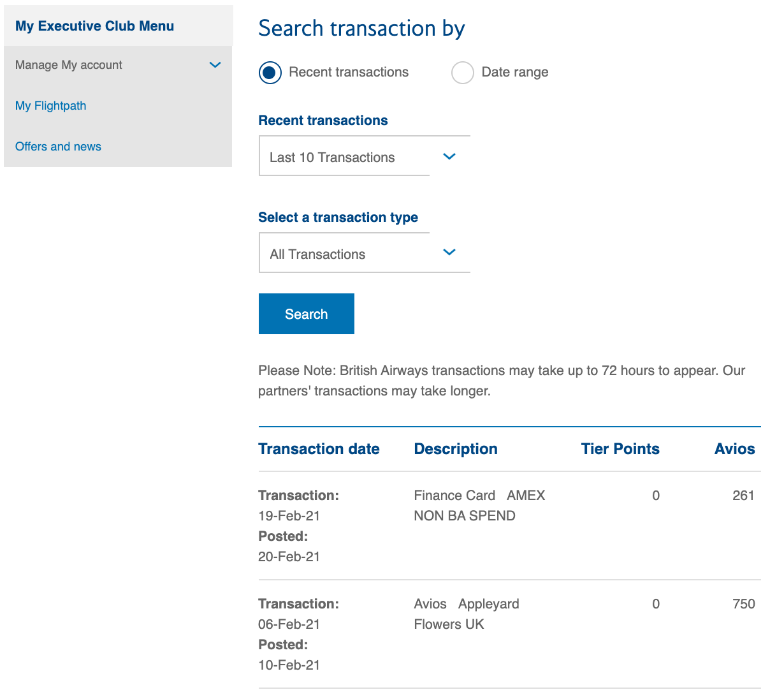
Task: Click the Description column header
Action: tap(456, 449)
